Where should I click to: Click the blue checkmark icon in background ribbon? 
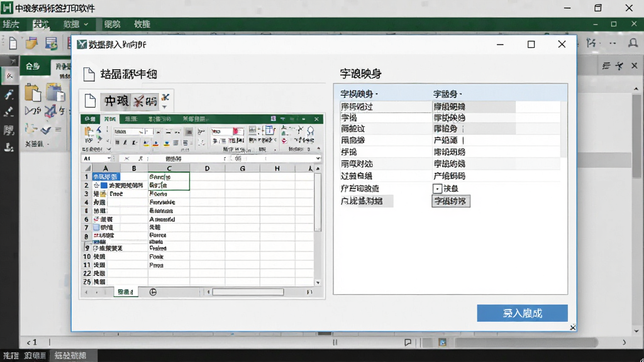(45, 131)
